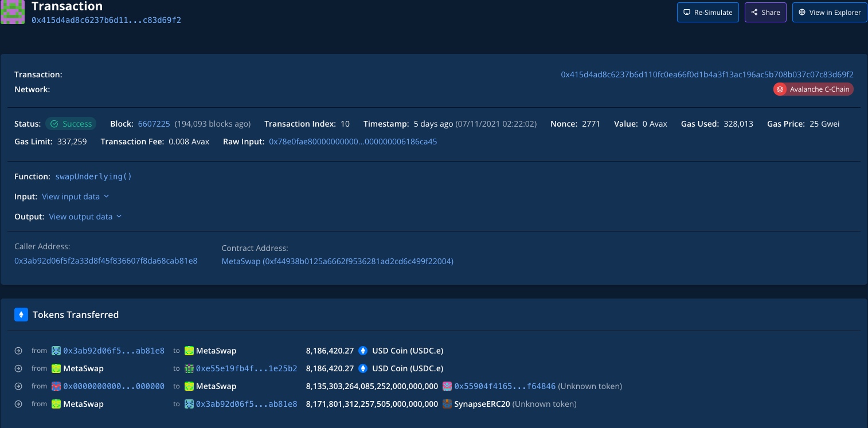Screen dimensions: 868x428
Task: Click the SynapseERC20 token icon
Action: [448, 404]
